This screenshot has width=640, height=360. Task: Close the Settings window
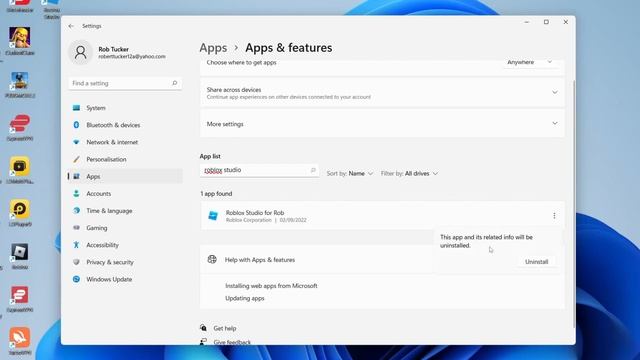(566, 22)
